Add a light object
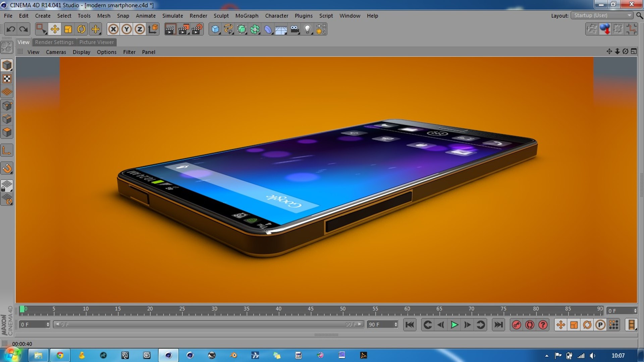Image resolution: width=644 pixels, height=362 pixels. 308,29
